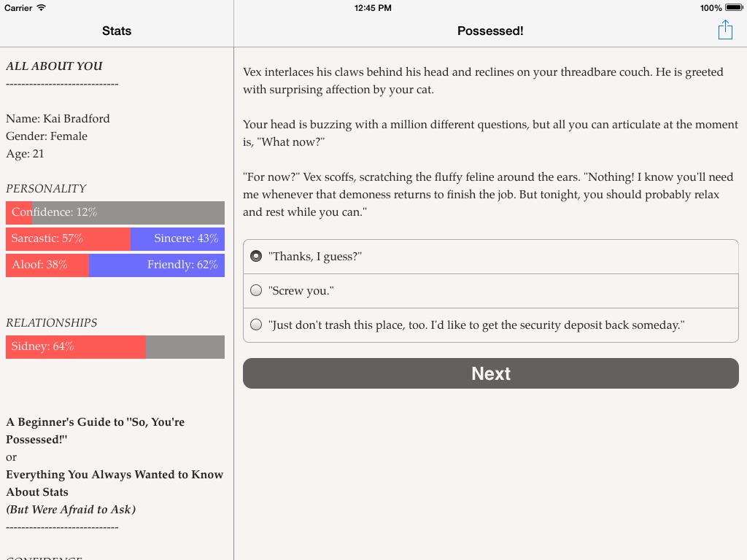The width and height of the screenshot is (747, 560).
Task: Tap the Sincere 43% bar segment
Action: tap(178, 239)
